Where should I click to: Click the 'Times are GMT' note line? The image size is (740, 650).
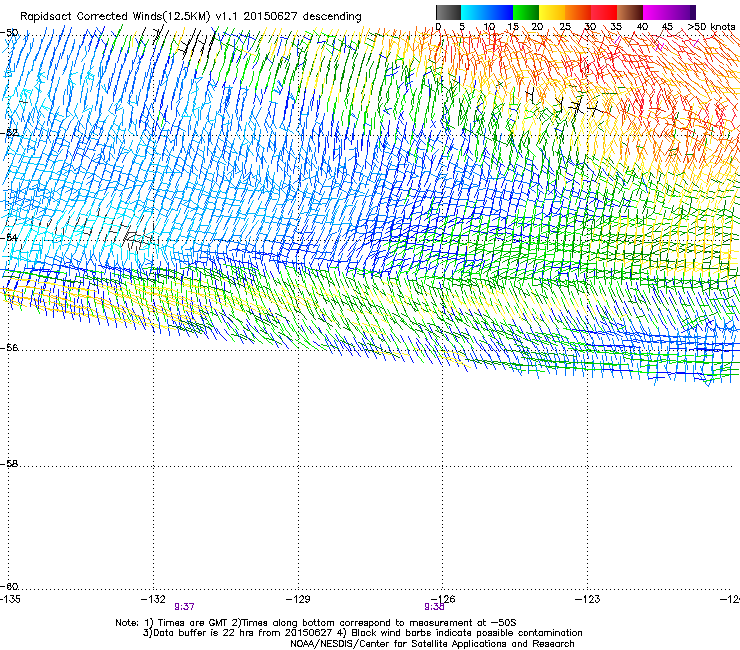click(316, 623)
